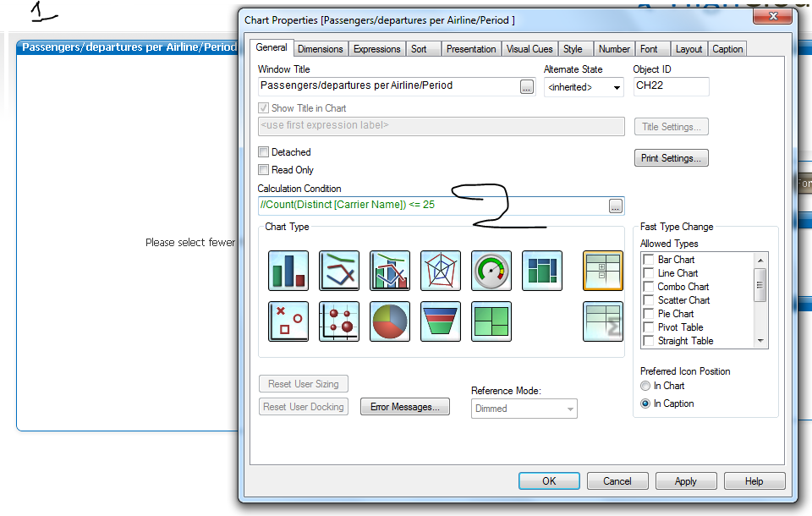The width and height of the screenshot is (812, 516).
Task: Click the chart caption bar behind the dialog
Action: tap(128, 47)
